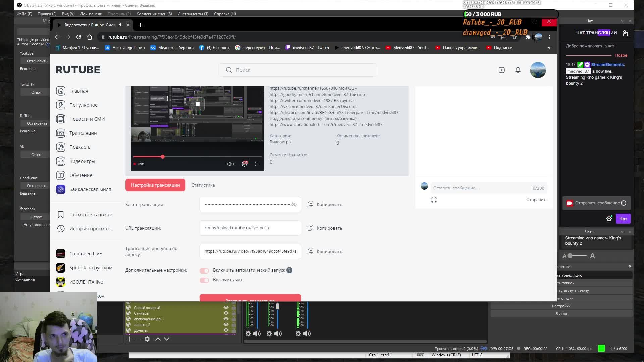This screenshot has width=644, height=362.
Task: Open browser three-dot menu
Action: [549, 37]
